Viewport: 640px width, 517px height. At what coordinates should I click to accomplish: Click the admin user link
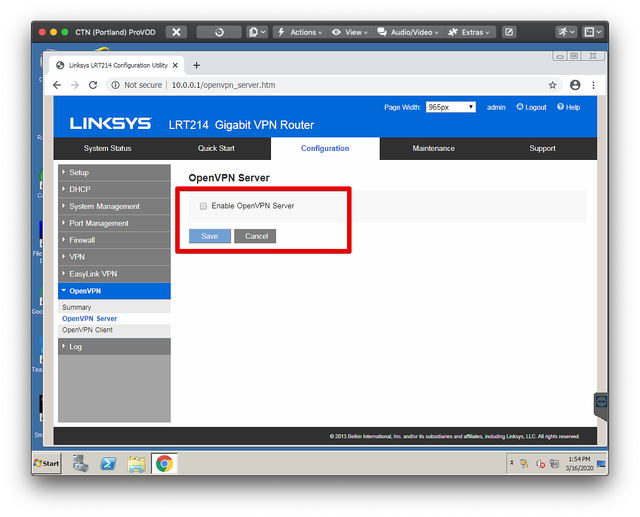click(x=496, y=107)
